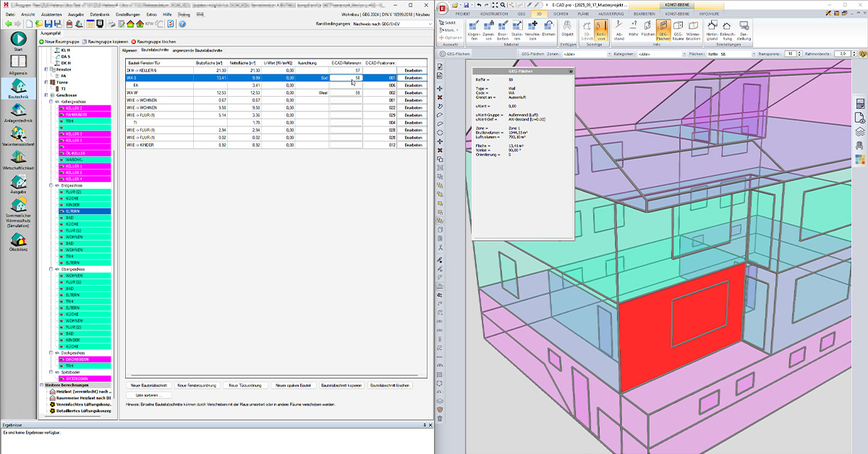Image resolution: width=868 pixels, height=454 pixels.
Task: Collapse the Kellergeschoss tree node
Action: point(51,102)
